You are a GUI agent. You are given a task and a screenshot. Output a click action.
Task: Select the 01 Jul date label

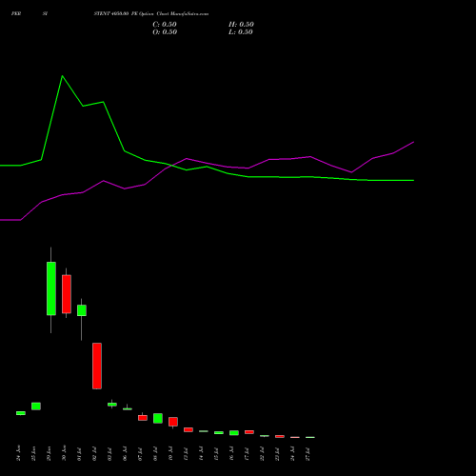click(79, 454)
